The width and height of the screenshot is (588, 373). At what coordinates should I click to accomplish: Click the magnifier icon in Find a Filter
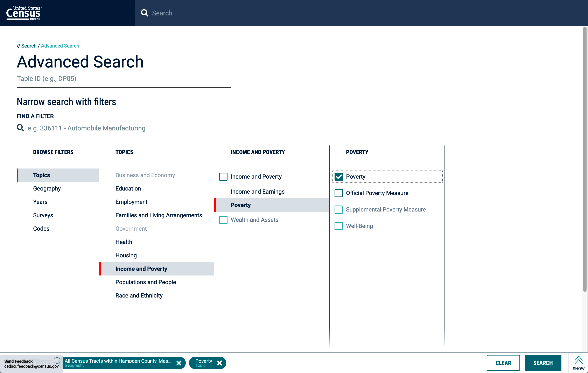(x=20, y=128)
